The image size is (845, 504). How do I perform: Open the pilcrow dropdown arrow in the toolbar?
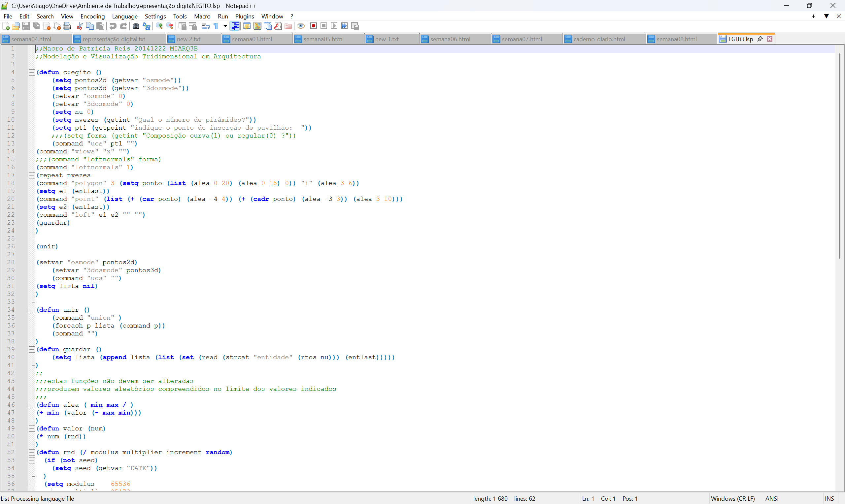pos(225,26)
